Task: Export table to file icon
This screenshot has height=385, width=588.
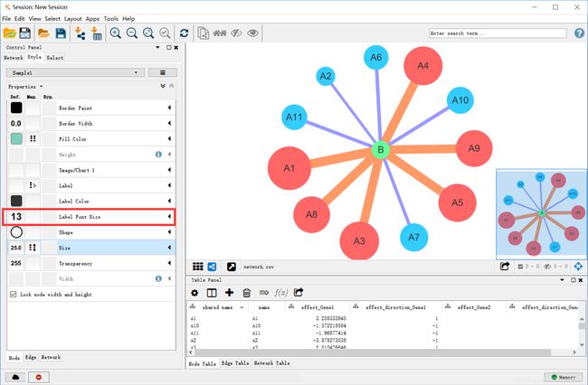Action: (299, 293)
